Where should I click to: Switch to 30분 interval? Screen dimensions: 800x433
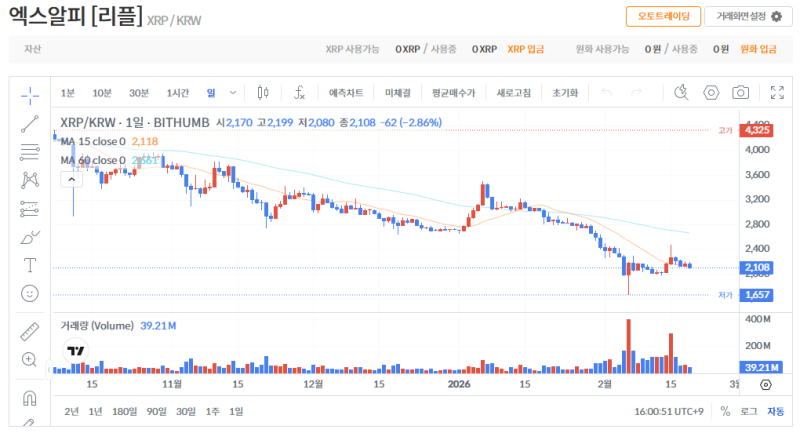click(x=138, y=93)
